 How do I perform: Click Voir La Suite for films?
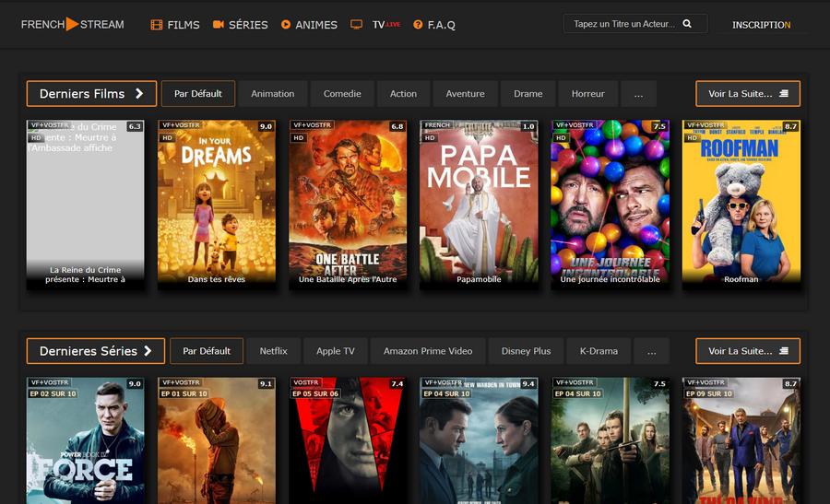coord(747,94)
